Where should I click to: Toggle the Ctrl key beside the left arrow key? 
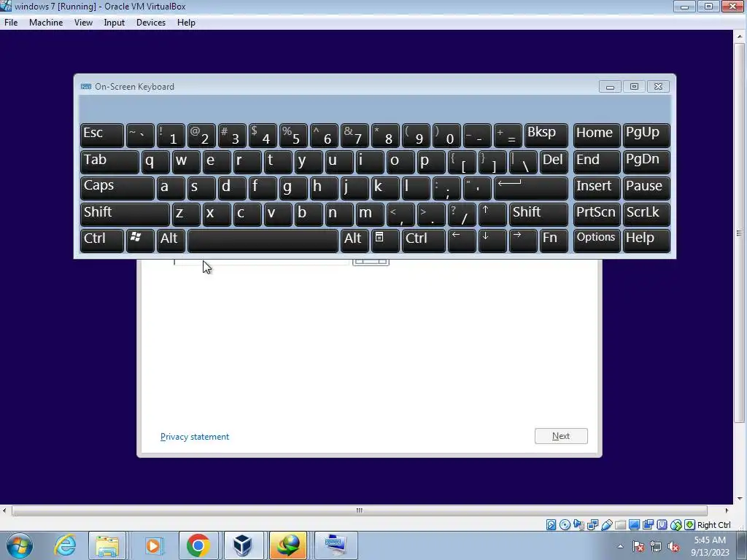tap(424, 240)
